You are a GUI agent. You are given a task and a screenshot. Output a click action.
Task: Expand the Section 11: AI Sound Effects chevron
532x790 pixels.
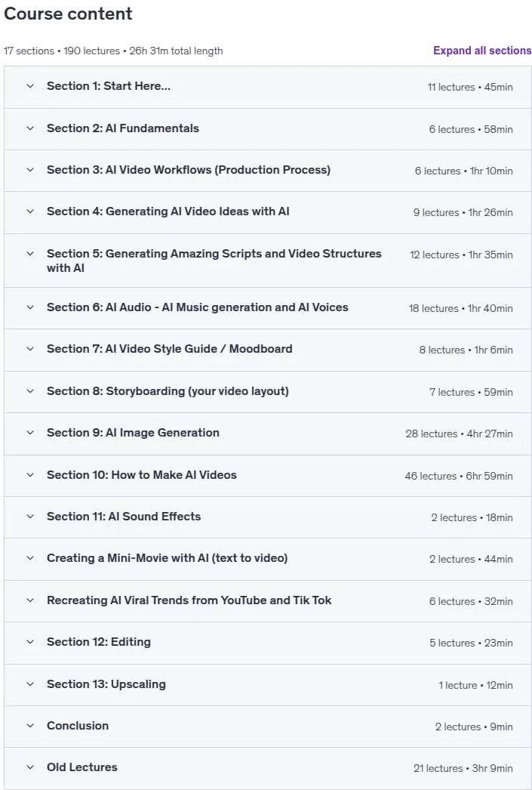pos(30,517)
